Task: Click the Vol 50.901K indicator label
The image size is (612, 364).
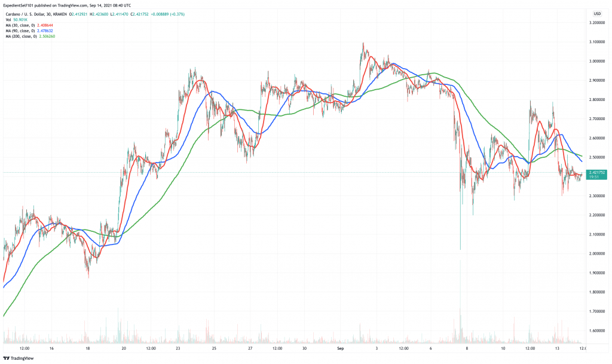Action: (x=16, y=20)
